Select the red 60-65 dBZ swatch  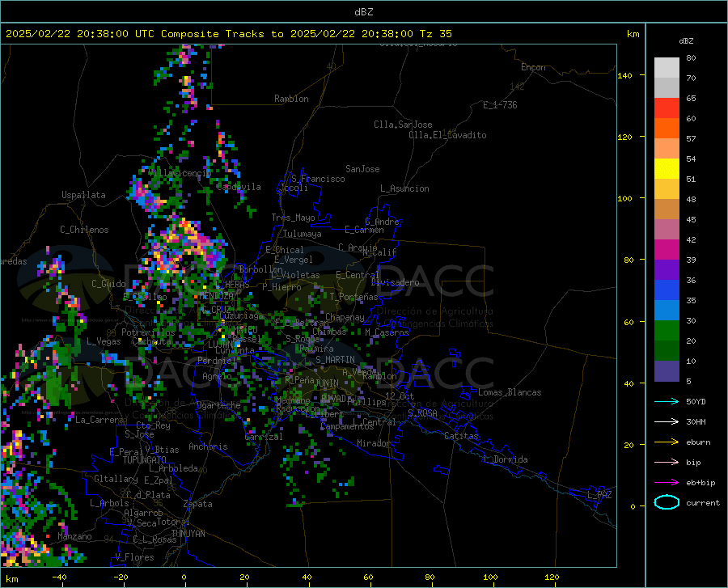point(667,108)
